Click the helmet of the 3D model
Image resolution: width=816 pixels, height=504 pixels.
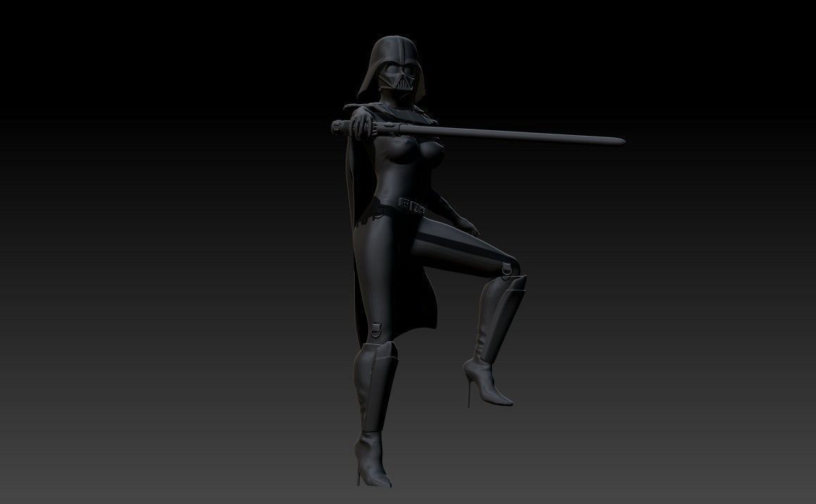[391, 67]
